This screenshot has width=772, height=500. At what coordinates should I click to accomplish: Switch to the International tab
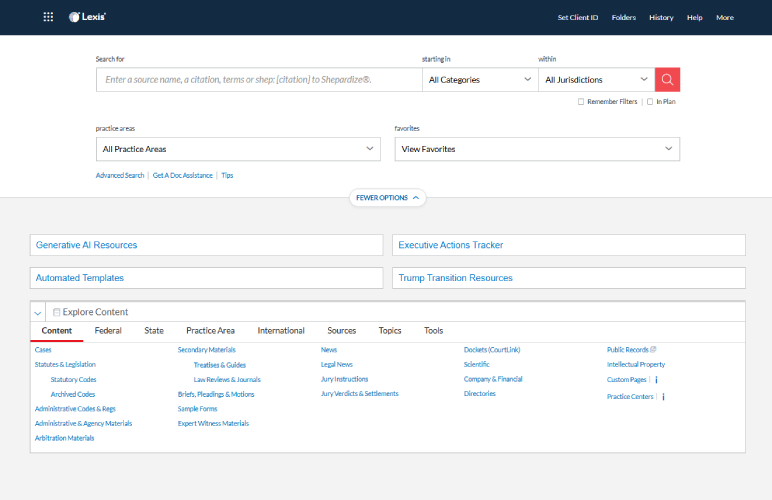(x=281, y=331)
